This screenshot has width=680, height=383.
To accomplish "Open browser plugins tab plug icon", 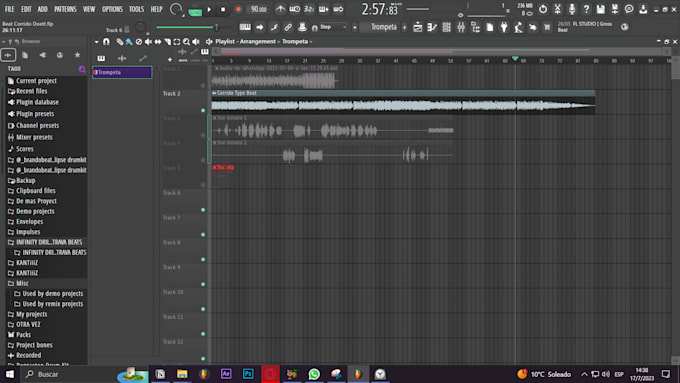I will pyautogui.click(x=42, y=55).
